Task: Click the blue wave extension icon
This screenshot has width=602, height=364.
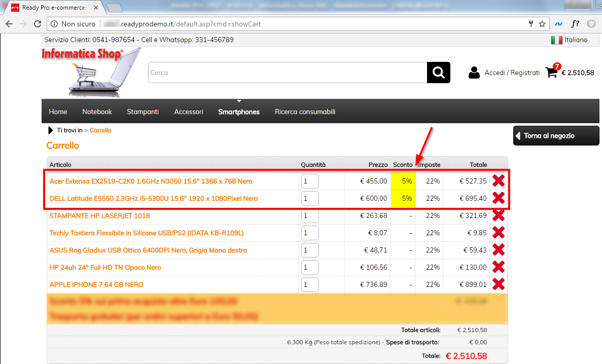Action: click(x=558, y=24)
